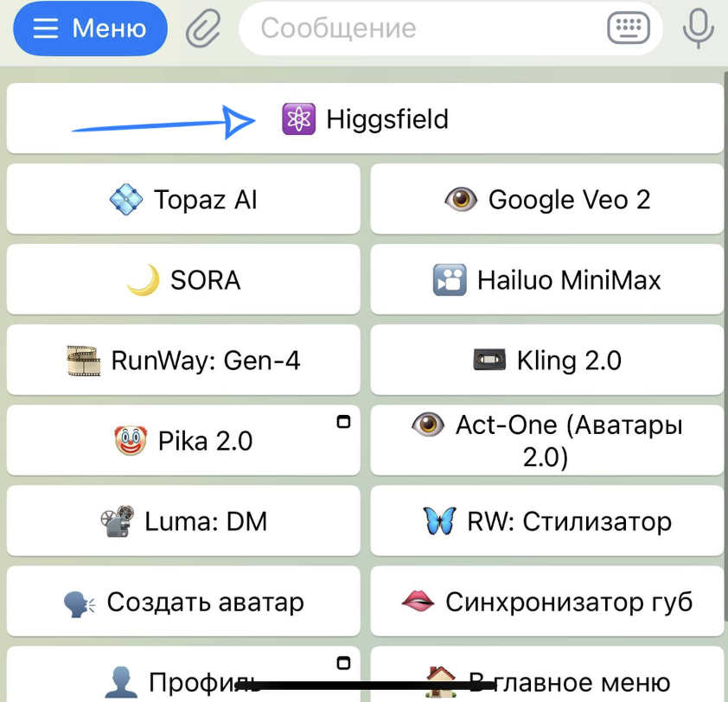This screenshot has height=702, width=728.
Task: Open the Меню button
Action: 90,29
